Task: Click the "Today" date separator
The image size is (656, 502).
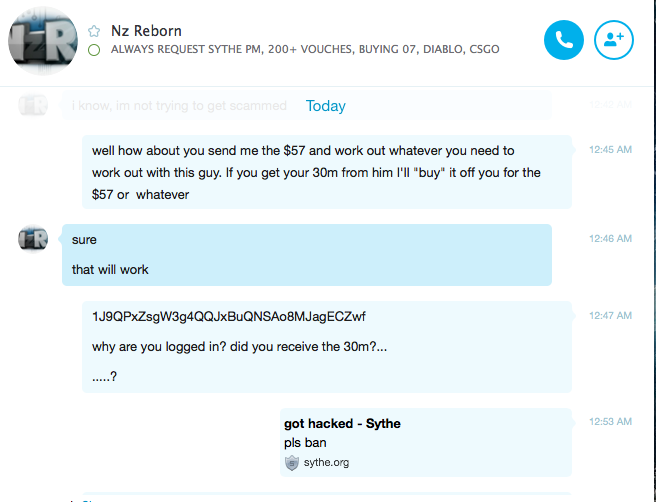Action: [x=325, y=106]
